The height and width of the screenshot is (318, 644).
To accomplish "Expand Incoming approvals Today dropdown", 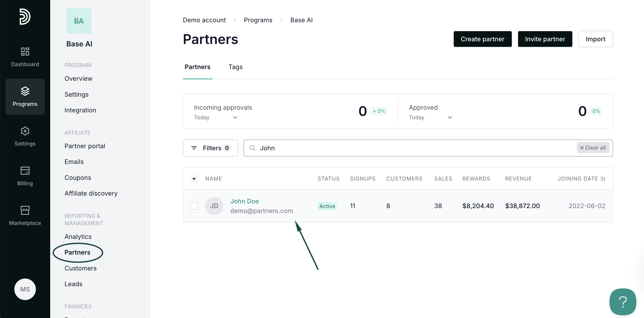I will click(216, 118).
